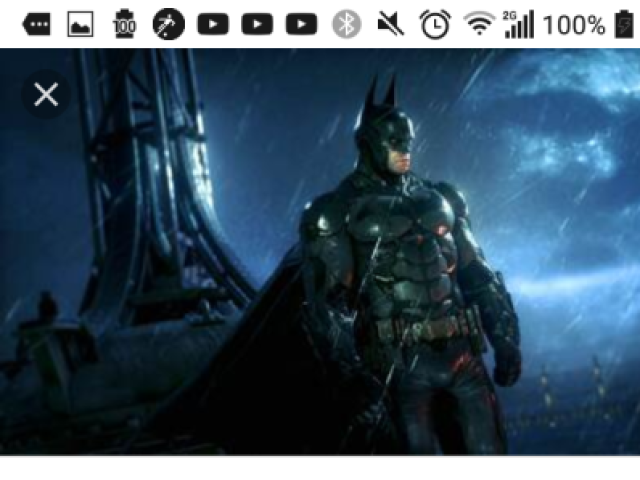Tap the alarm clock status icon

tap(436, 24)
